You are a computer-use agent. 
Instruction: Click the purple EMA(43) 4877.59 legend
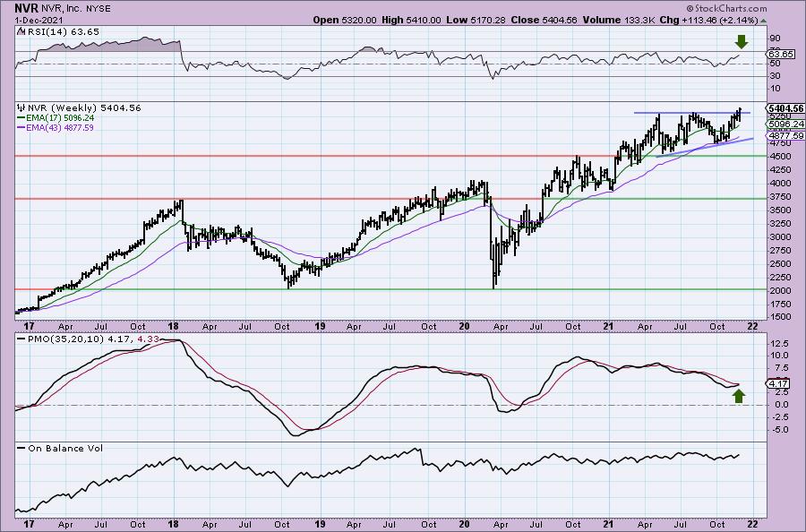point(56,127)
